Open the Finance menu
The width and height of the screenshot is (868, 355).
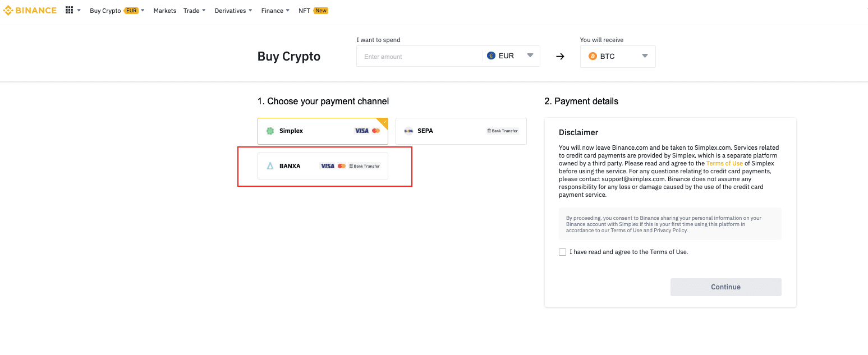(275, 11)
